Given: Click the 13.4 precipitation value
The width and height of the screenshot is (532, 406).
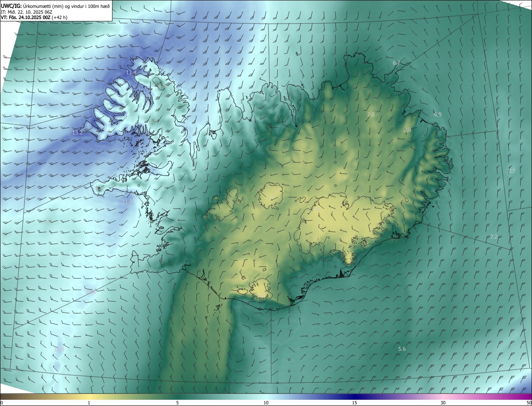Looking at the screenshot, I should click(x=131, y=73).
